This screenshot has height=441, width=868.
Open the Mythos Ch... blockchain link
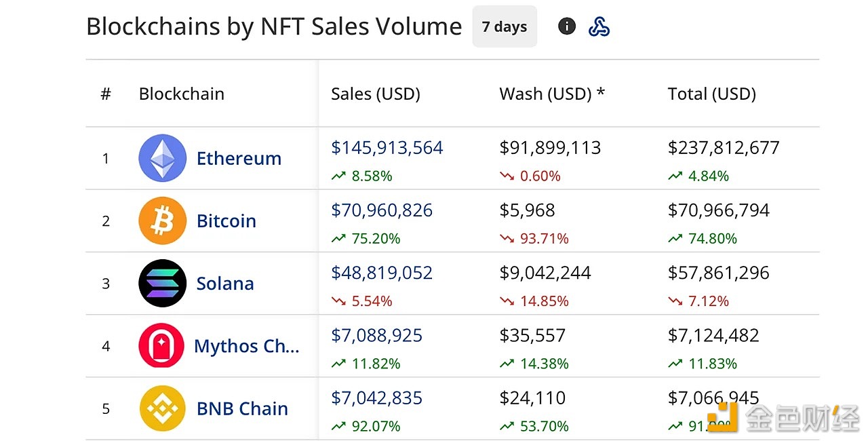(247, 346)
